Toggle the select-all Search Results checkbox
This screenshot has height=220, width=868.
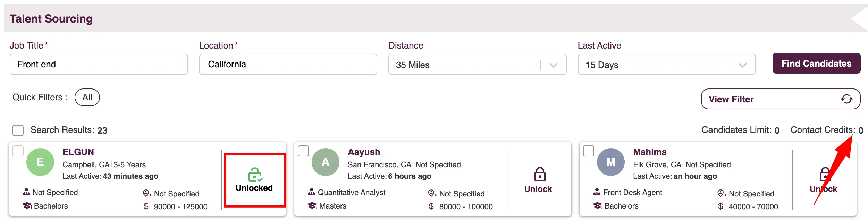point(18,130)
